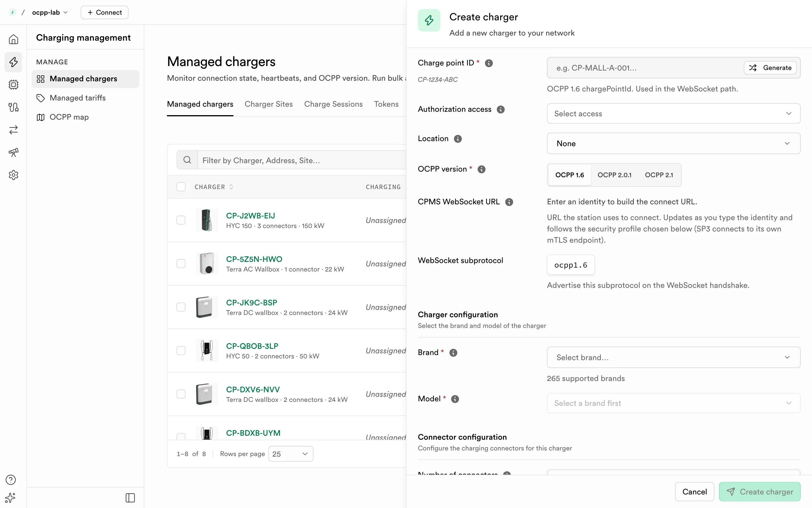Image resolution: width=812 pixels, height=508 pixels.
Task: Click the search magnifier icon in filter
Action: [187, 160]
